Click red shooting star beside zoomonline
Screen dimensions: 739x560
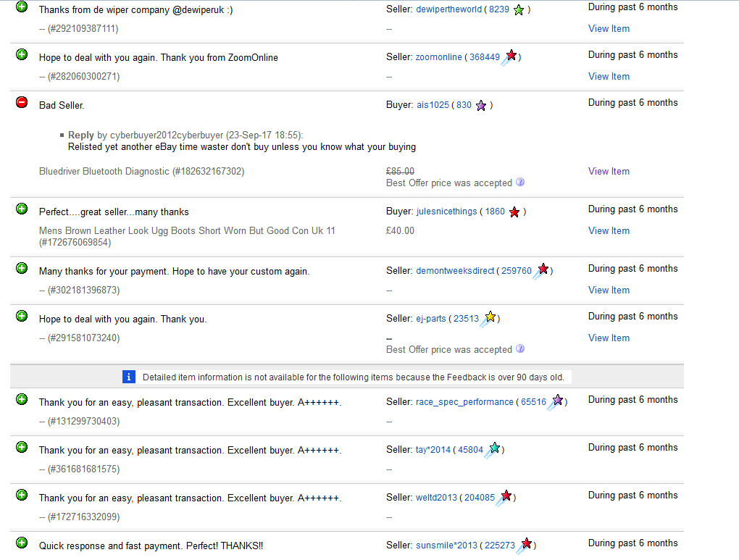point(510,57)
